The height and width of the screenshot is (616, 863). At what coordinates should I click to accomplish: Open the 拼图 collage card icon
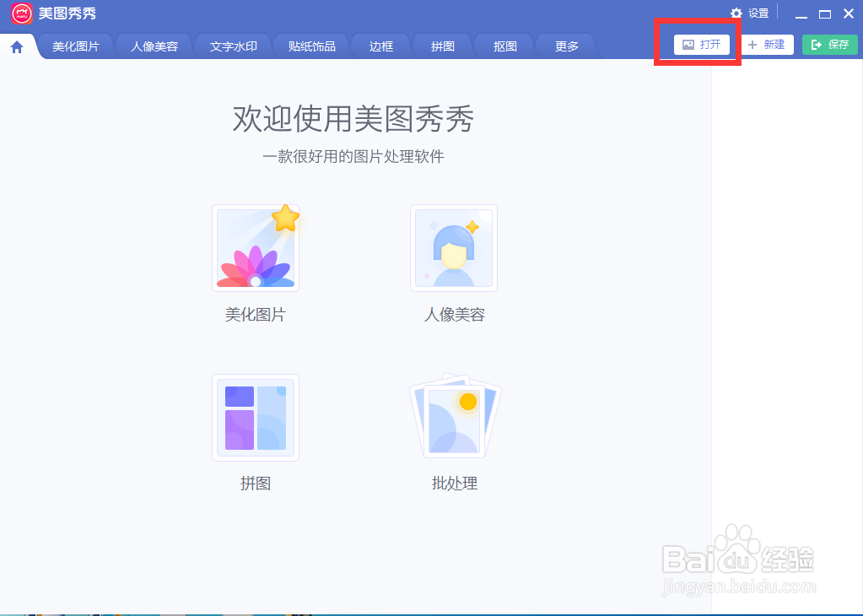coord(256,418)
